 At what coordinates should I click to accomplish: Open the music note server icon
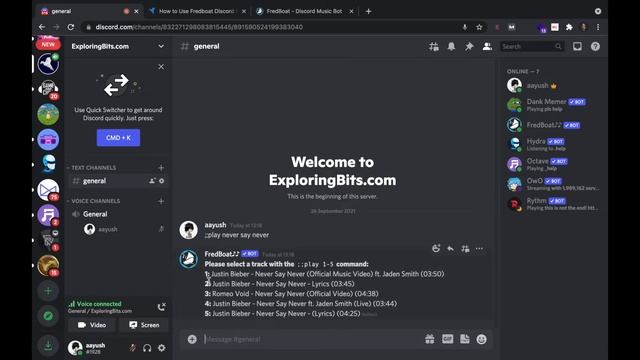coord(48,215)
